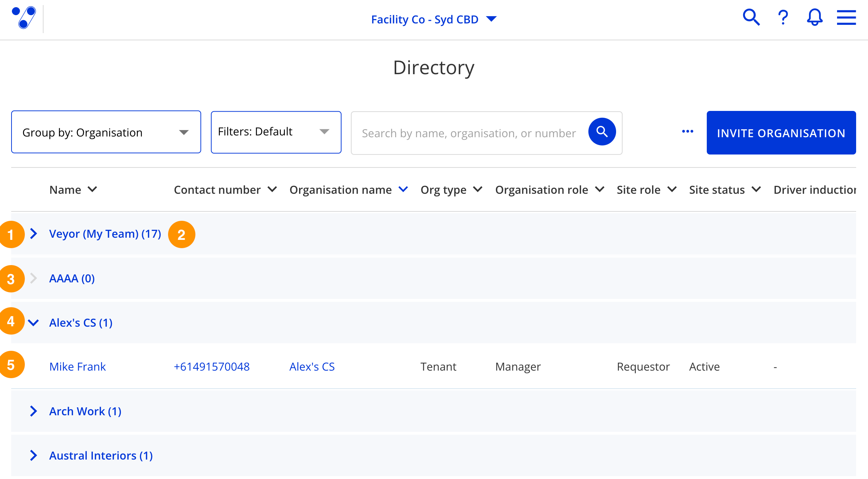Collapse the Alex's CS group
The image size is (868, 479).
pyautogui.click(x=33, y=322)
